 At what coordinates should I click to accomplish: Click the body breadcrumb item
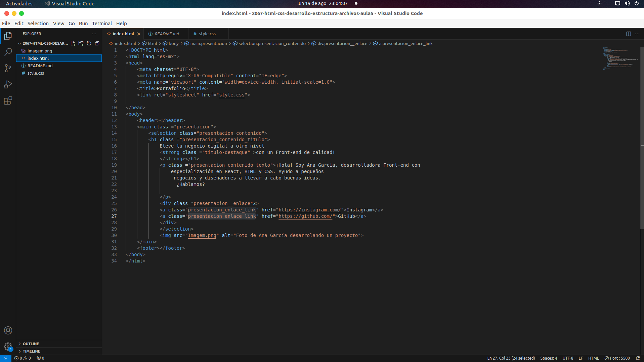click(x=171, y=43)
